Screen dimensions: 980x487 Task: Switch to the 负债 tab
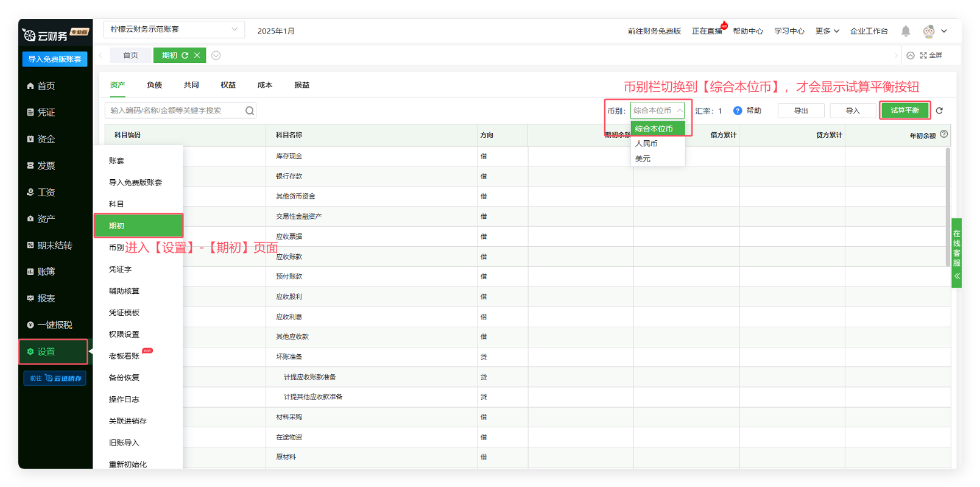click(x=154, y=85)
